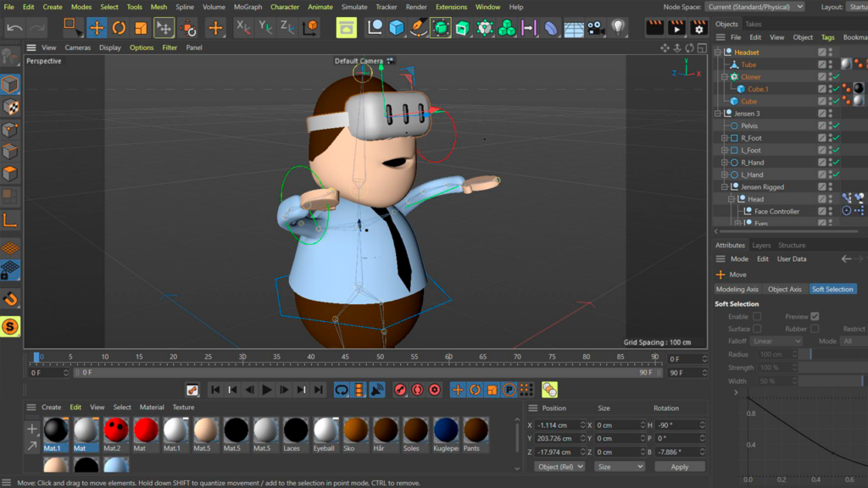Click the yellow S icon in sidebar
Screen dimensions: 868x488
pyautogui.click(x=10, y=326)
